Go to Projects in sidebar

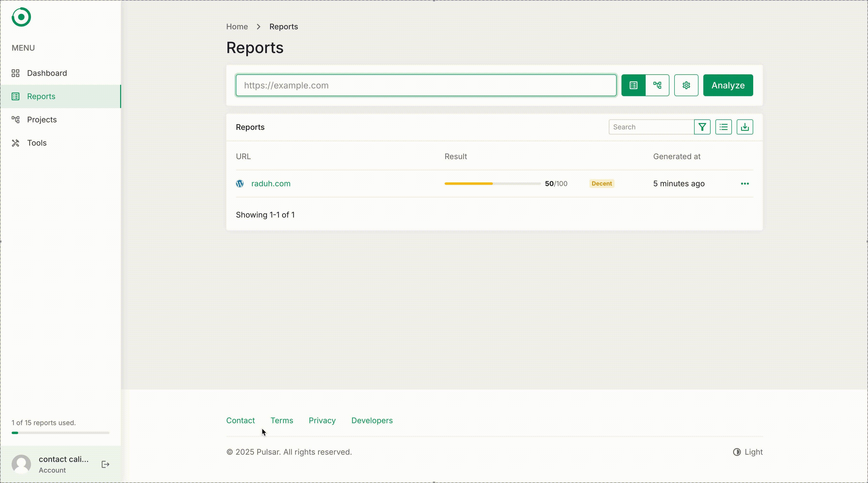[61, 120]
